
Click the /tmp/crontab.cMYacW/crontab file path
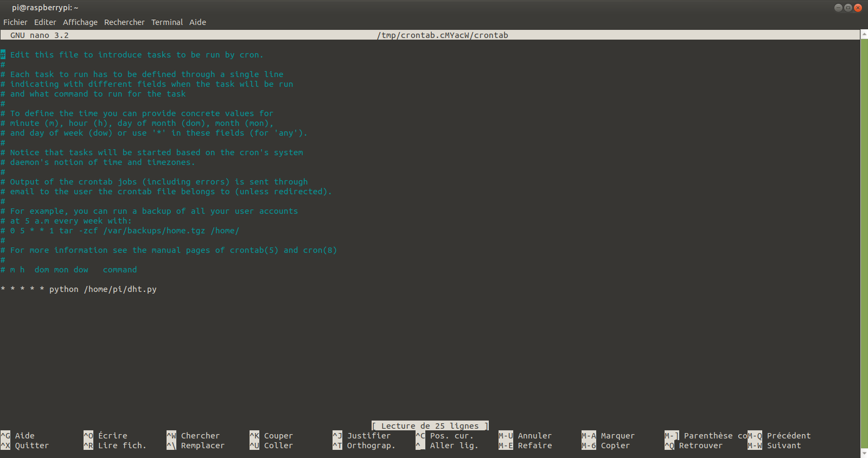[x=443, y=35]
